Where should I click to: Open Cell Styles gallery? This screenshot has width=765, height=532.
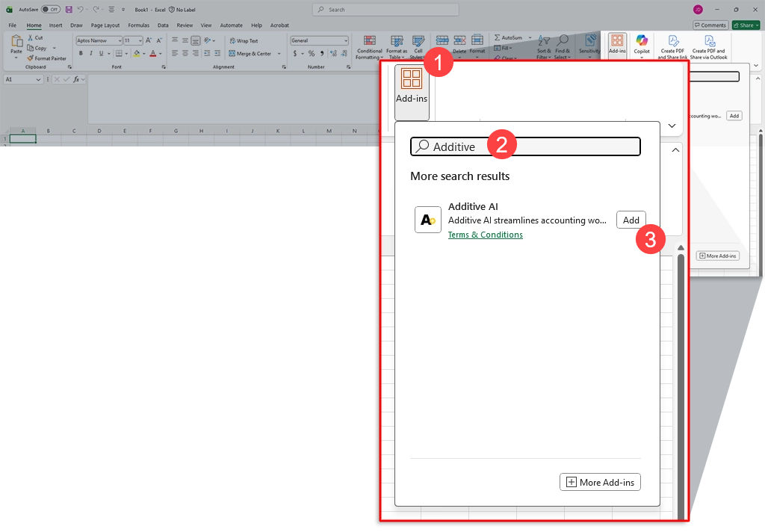point(418,46)
